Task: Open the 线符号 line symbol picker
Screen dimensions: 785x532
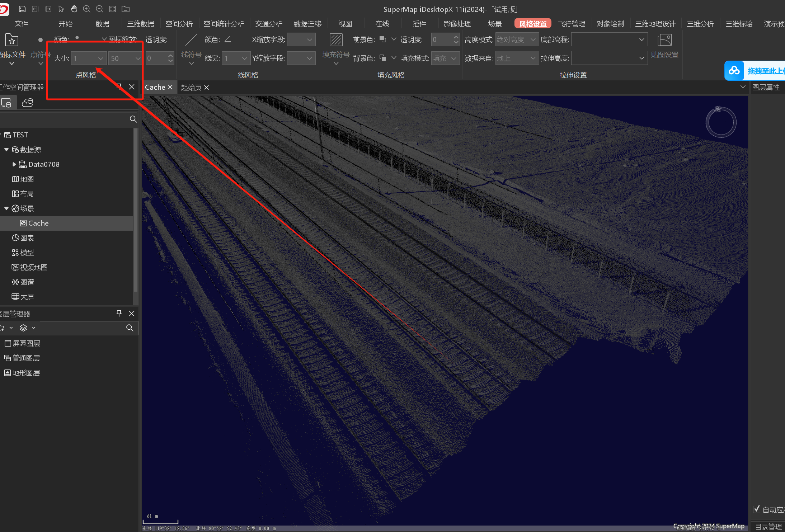Action: point(191,50)
